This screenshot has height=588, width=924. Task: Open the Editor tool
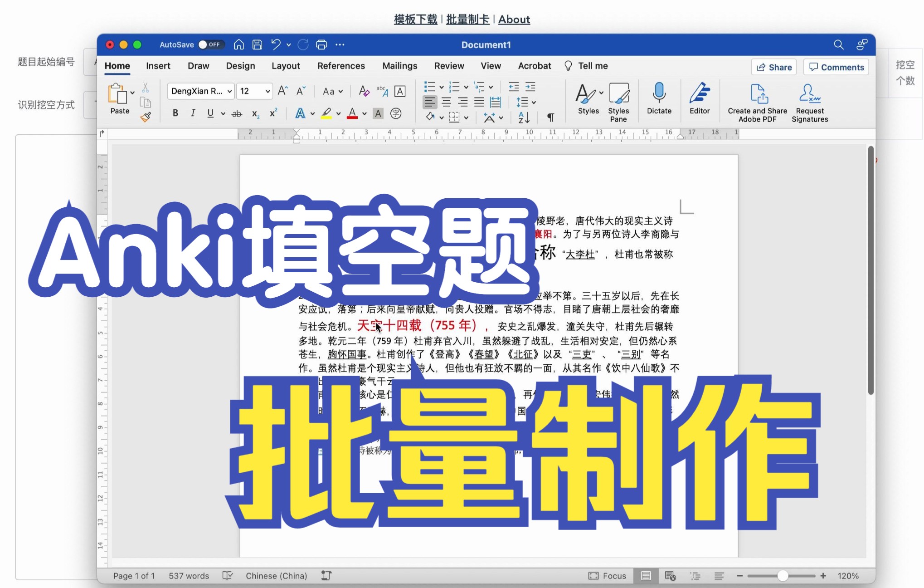[x=700, y=98]
